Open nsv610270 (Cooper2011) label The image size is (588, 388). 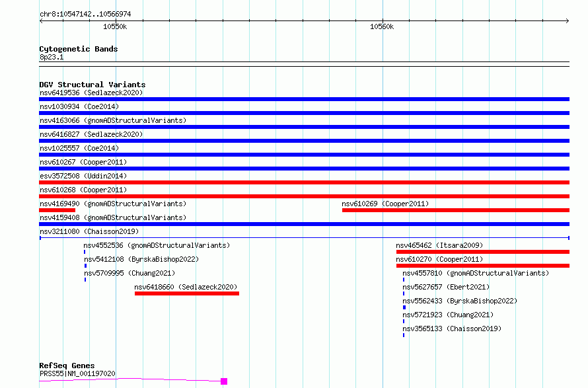(x=439, y=259)
